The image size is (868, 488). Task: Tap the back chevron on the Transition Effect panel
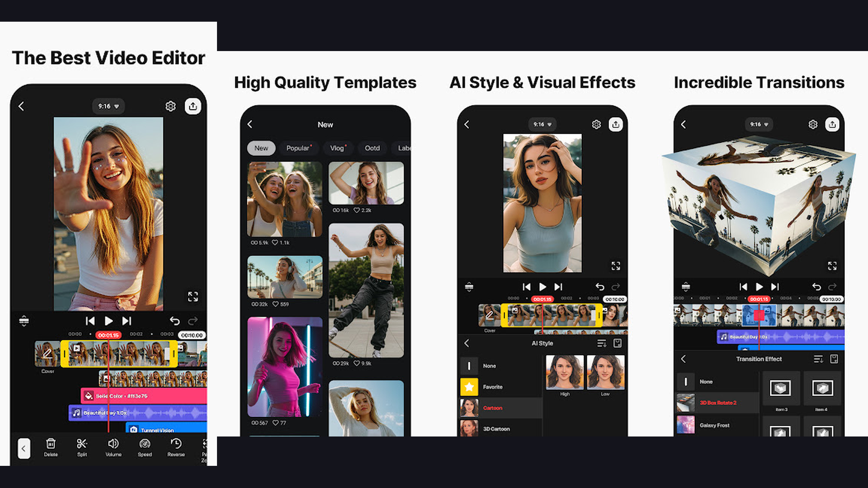tap(684, 359)
